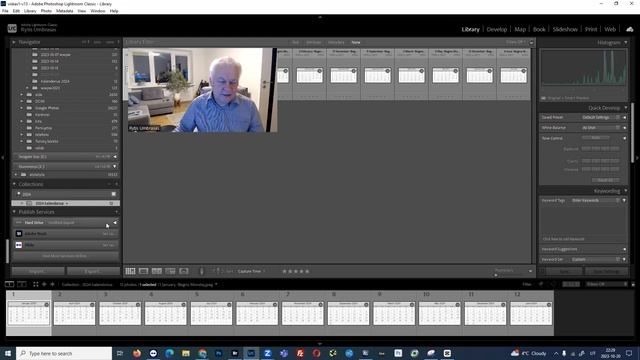The width and height of the screenshot is (640, 360).
Task: Switch to the Map module
Action: [520, 29]
